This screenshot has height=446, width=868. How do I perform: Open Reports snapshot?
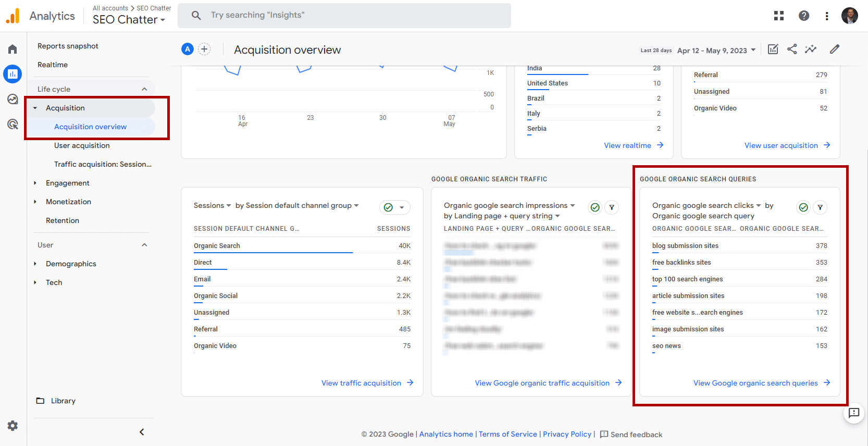(x=68, y=46)
